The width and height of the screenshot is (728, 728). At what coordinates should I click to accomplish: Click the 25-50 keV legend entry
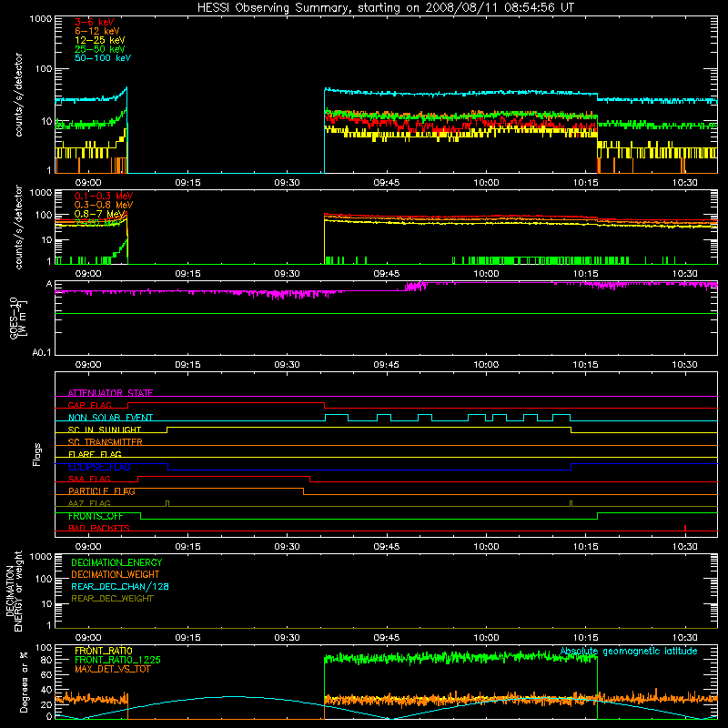100,49
